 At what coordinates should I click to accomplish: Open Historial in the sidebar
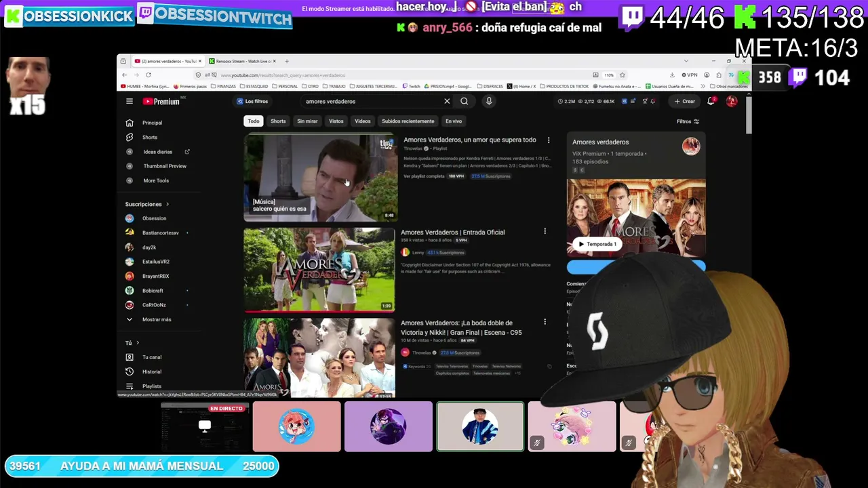153,371
